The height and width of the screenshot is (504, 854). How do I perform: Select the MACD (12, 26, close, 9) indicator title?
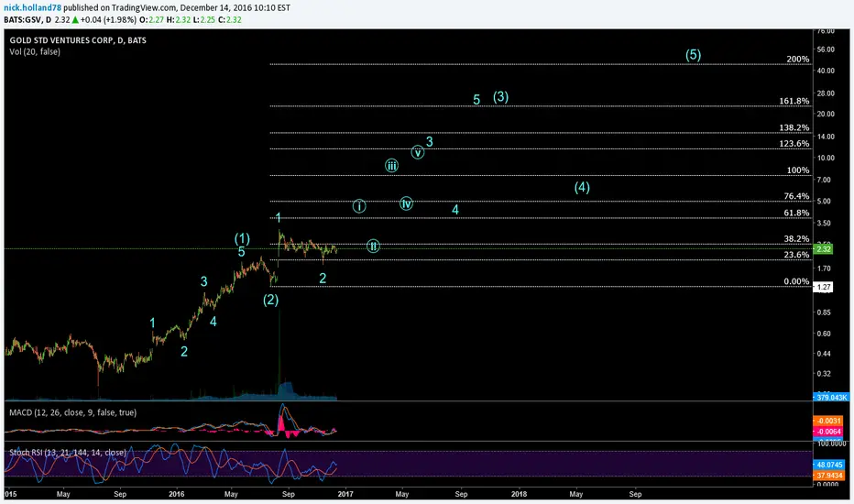73,412
